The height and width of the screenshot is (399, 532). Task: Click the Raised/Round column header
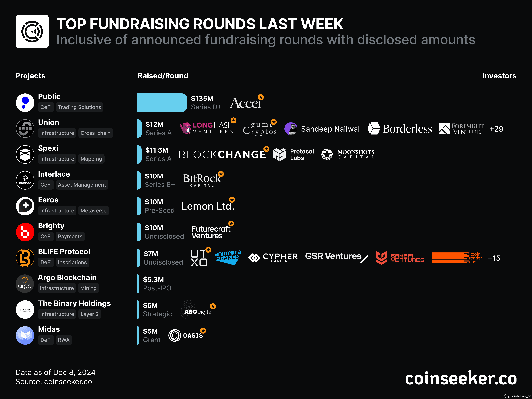pyautogui.click(x=163, y=76)
